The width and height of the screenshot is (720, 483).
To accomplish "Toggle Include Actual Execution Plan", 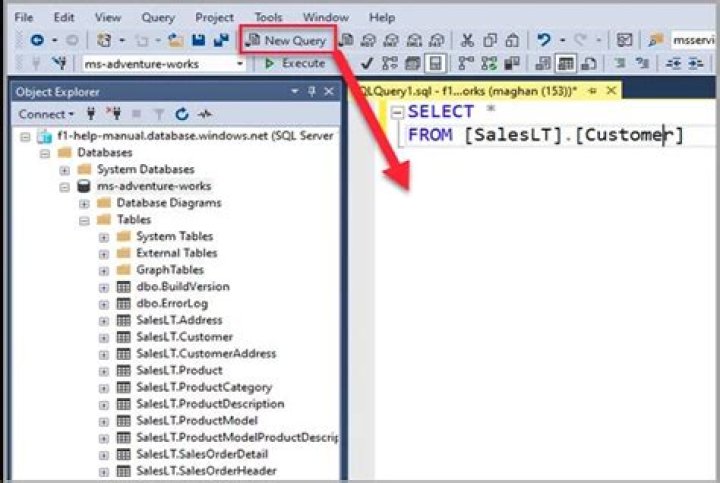I will point(466,63).
